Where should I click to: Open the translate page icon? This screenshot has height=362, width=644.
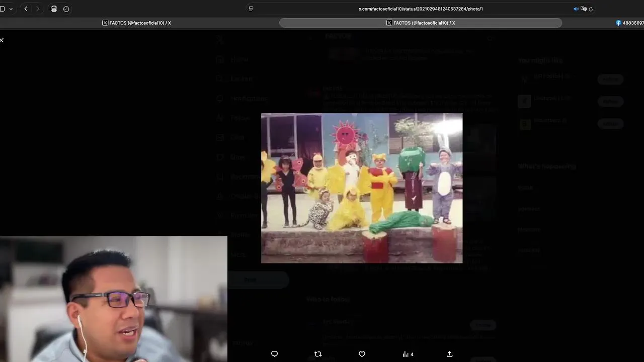(x=584, y=9)
